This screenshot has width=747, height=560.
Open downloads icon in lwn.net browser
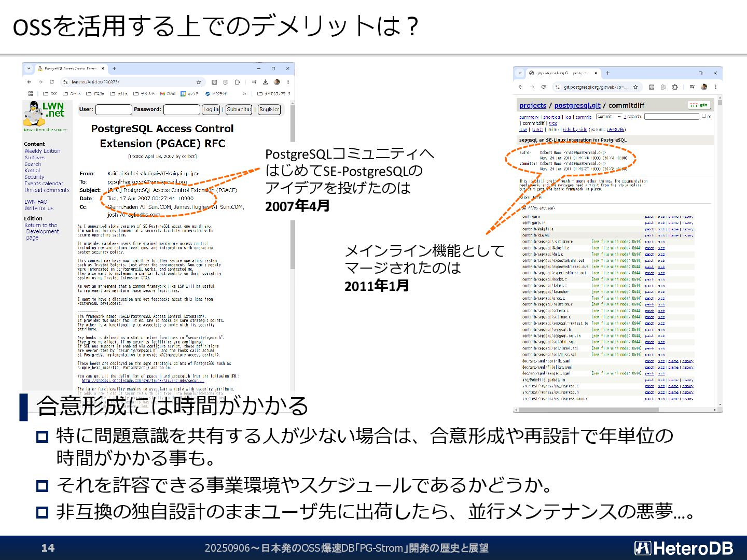[265, 82]
